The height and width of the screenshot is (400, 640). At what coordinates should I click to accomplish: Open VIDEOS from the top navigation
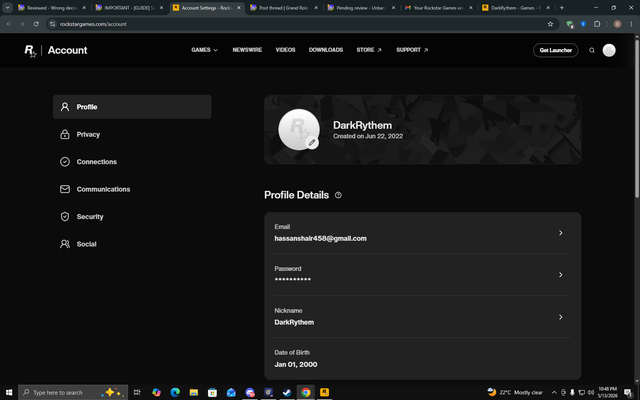tap(285, 50)
